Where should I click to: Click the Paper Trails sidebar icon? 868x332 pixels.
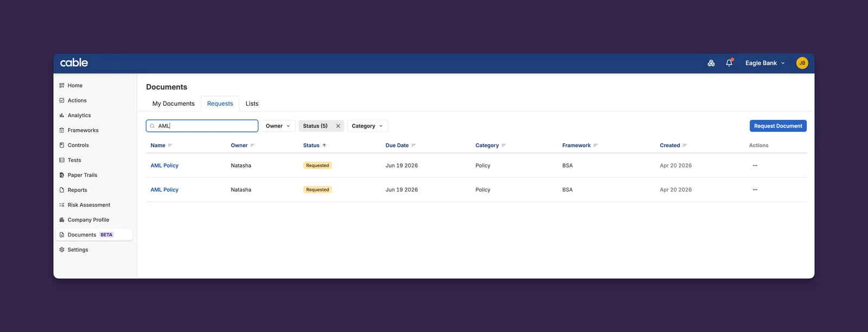coord(62,175)
